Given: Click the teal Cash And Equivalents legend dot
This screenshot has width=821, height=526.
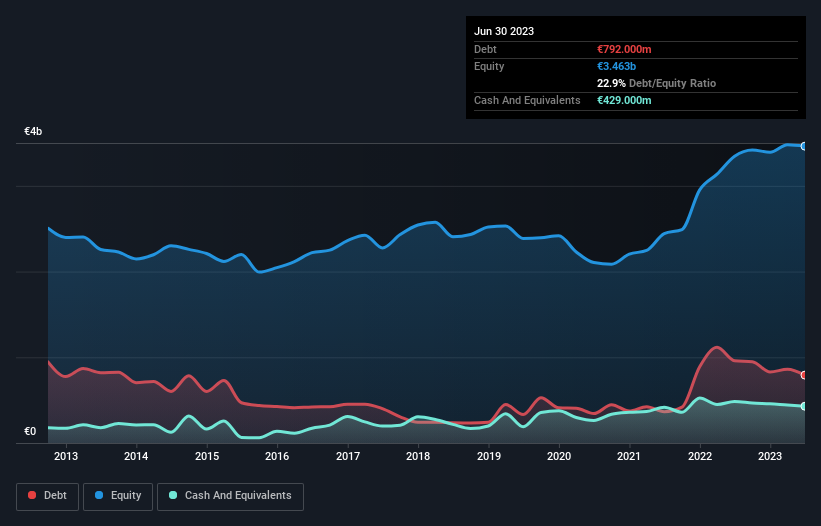Looking at the screenshot, I should [x=173, y=495].
